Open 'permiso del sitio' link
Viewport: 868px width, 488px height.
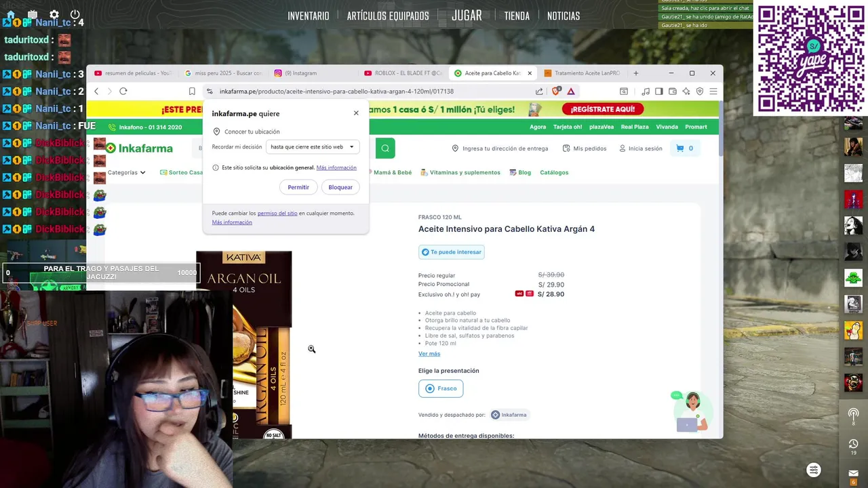coord(277,213)
